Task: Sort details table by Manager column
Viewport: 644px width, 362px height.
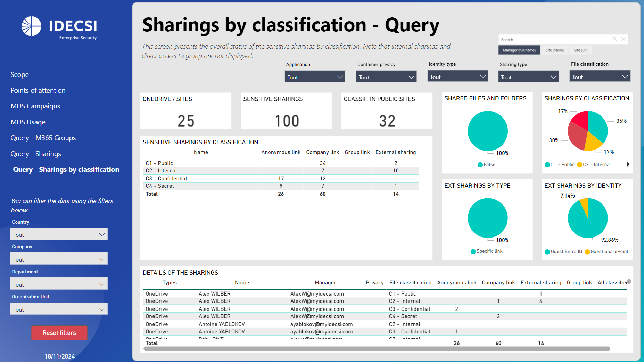Action: coord(325,283)
